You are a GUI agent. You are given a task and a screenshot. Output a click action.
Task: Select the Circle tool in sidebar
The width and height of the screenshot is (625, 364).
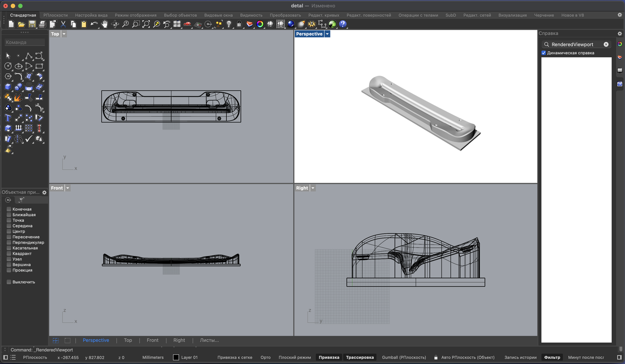8,66
